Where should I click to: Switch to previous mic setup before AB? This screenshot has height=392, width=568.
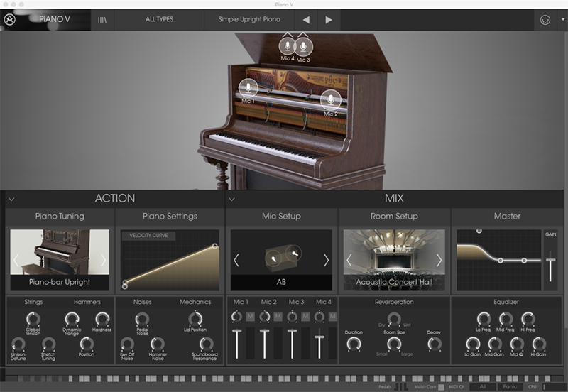[x=236, y=260]
